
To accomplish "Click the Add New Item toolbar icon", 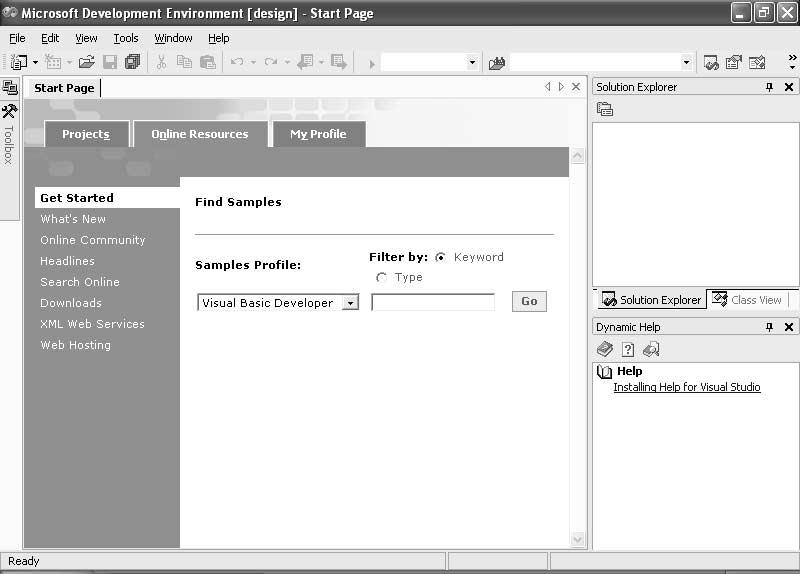I will coord(53,62).
